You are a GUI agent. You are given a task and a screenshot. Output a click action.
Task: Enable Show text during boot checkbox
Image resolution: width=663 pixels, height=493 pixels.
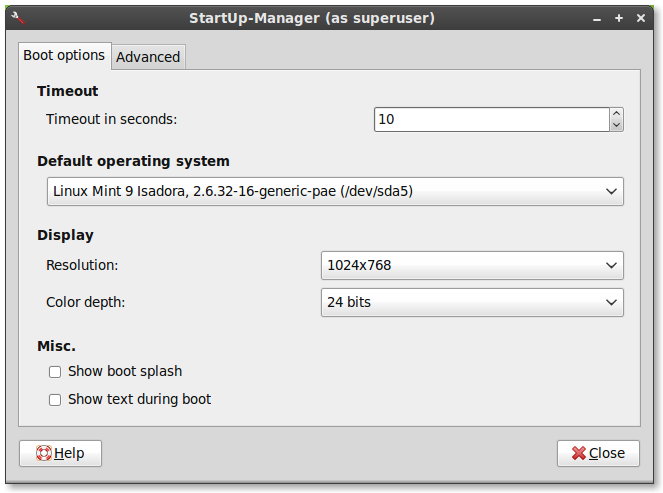55,400
